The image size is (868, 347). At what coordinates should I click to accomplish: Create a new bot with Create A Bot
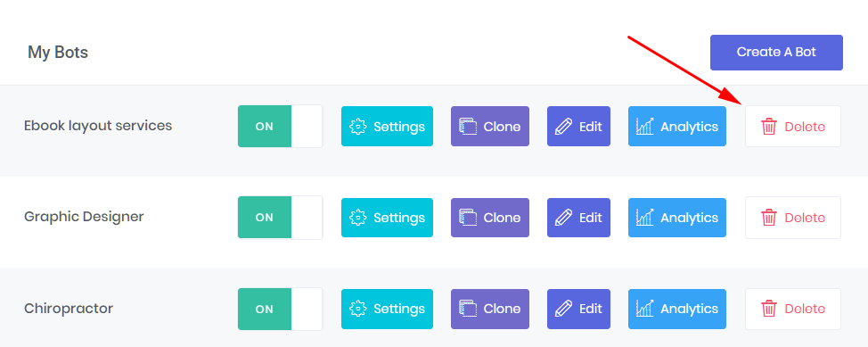776,53
